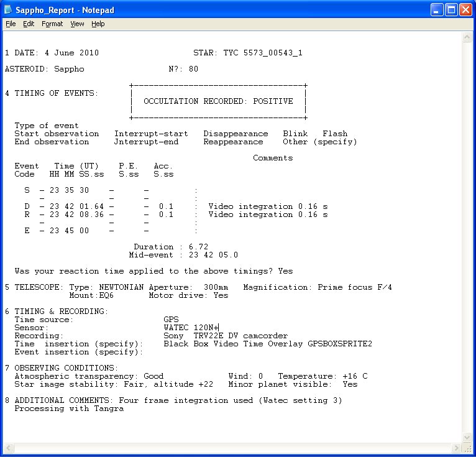Image resolution: width=476 pixels, height=457 pixels.
Task: Open the Help menu
Action: pyautogui.click(x=98, y=24)
